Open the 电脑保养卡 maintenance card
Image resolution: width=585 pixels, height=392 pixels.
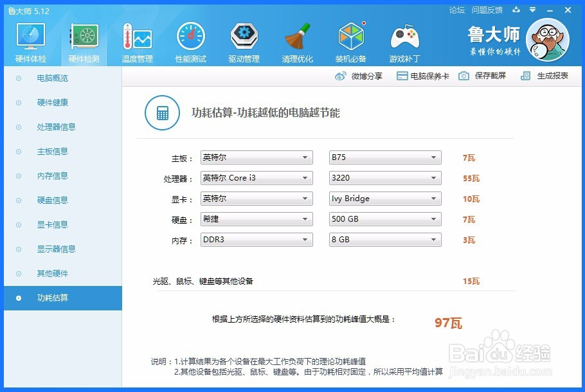coord(425,76)
